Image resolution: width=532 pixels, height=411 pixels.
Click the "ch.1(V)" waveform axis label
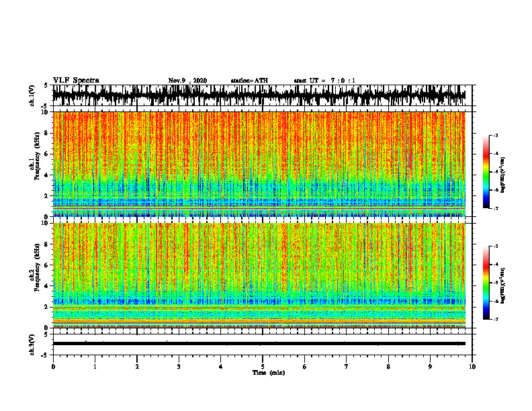point(32,95)
